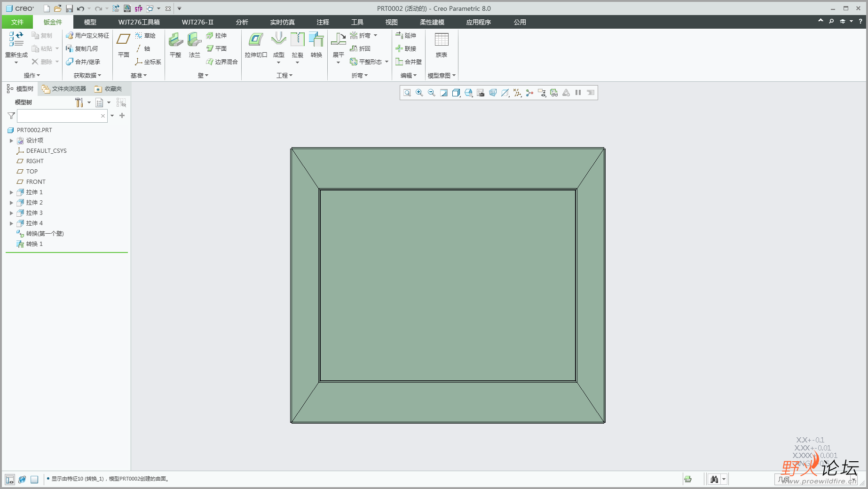Toggle full screen icon in status bar
This screenshot has height=489, width=868.
click(34, 479)
